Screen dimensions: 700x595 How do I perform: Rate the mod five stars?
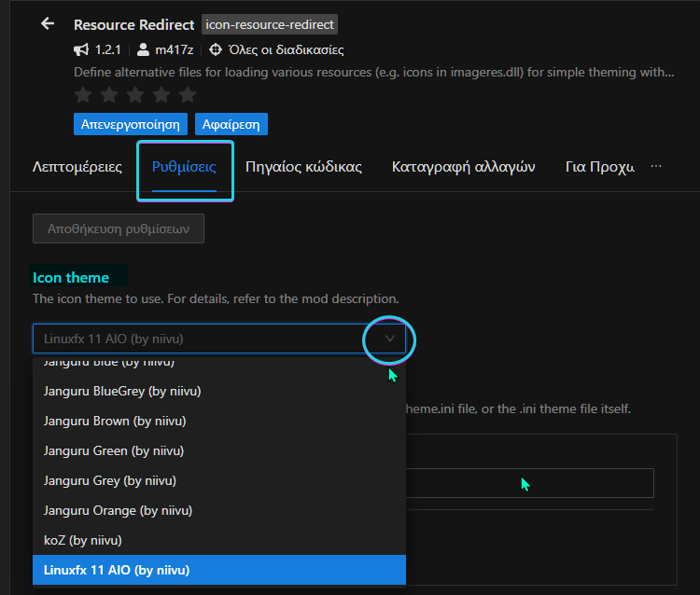tap(188, 94)
